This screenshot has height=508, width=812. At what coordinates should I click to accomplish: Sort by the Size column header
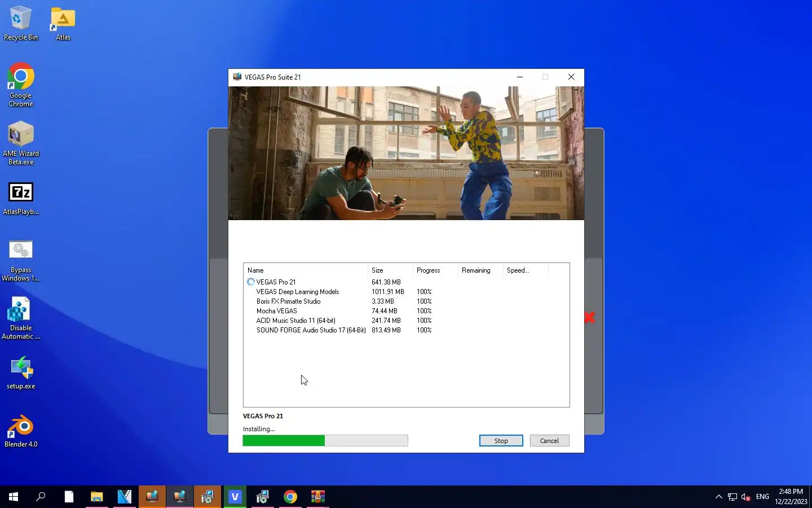[x=390, y=270]
